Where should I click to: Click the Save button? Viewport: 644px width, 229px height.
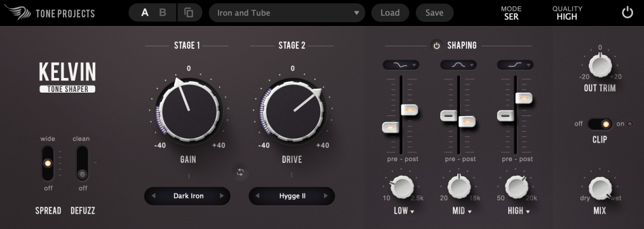click(434, 13)
